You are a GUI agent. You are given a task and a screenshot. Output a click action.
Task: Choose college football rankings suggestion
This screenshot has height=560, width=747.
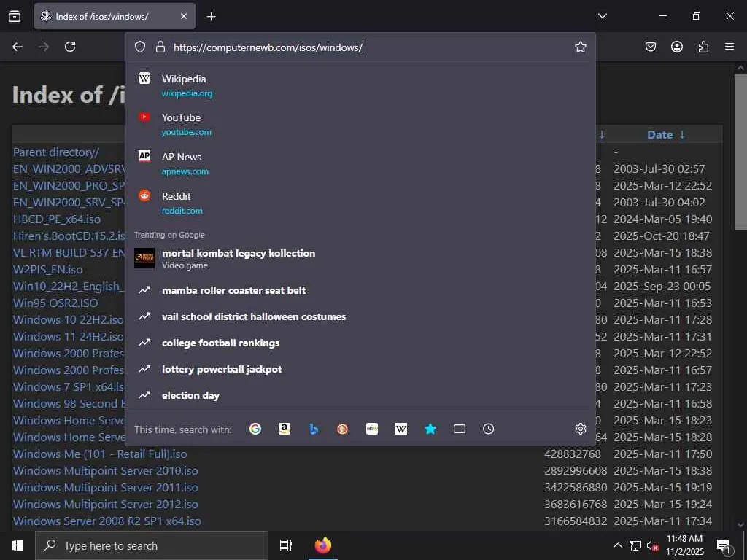(360, 343)
